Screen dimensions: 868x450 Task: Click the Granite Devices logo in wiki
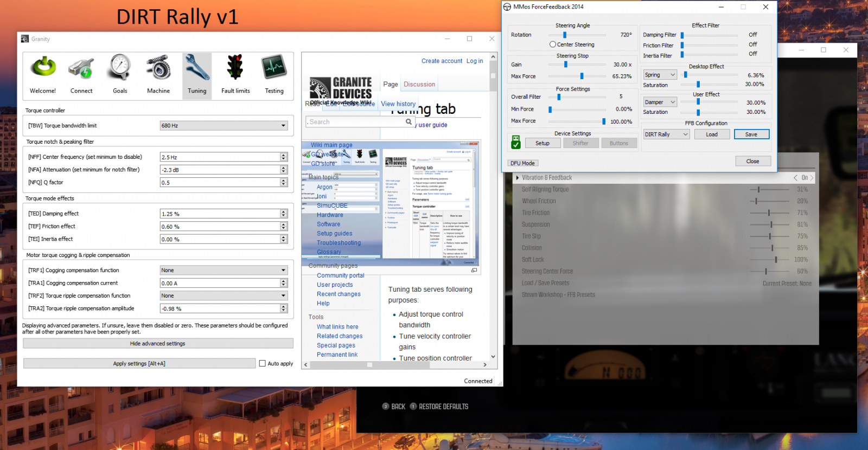point(341,90)
